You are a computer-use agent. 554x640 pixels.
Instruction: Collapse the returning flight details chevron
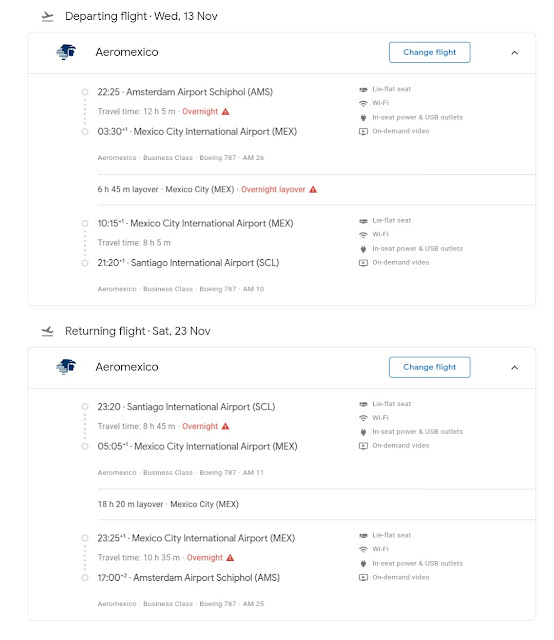(514, 367)
